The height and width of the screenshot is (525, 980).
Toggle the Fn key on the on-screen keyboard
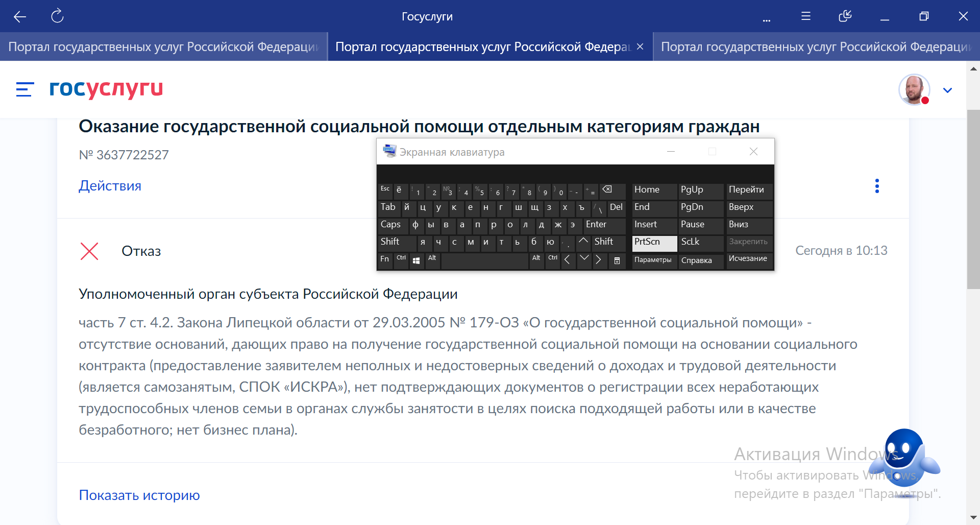[385, 260]
